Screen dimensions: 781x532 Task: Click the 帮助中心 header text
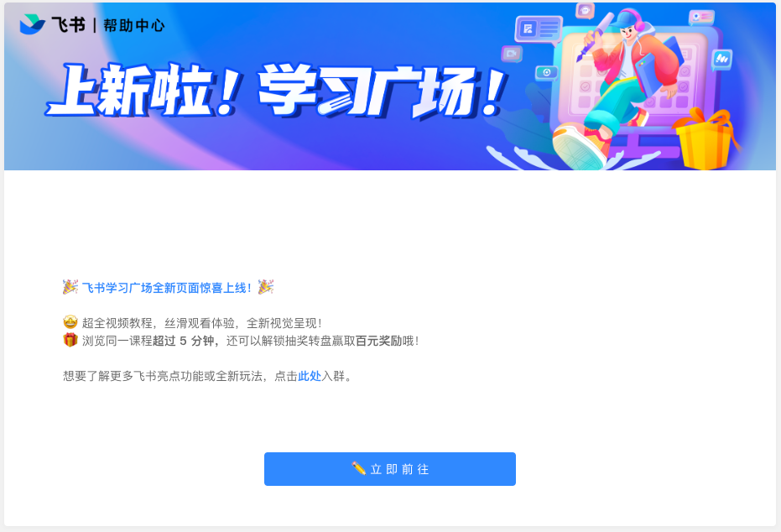[x=134, y=25]
